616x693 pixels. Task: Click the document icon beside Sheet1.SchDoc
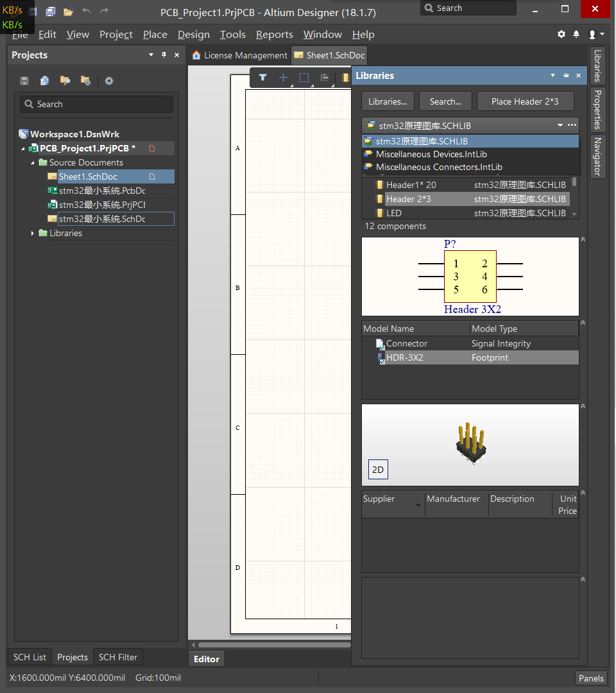click(x=152, y=177)
